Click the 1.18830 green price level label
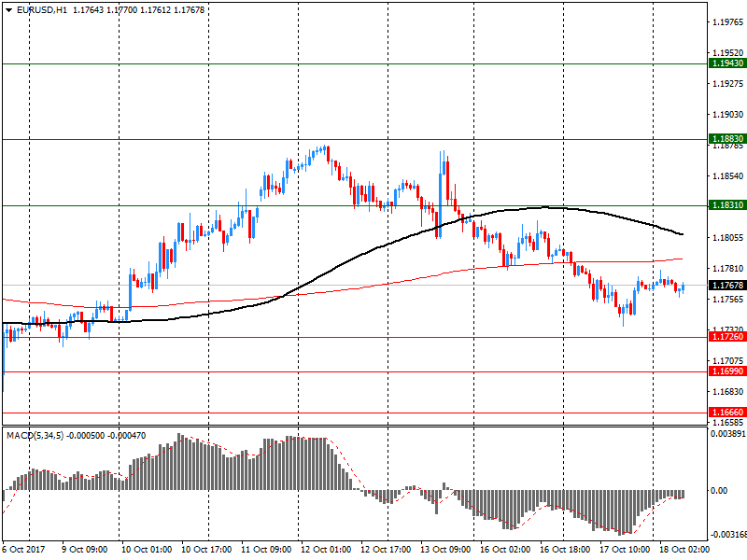747x560 pixels. [x=727, y=138]
